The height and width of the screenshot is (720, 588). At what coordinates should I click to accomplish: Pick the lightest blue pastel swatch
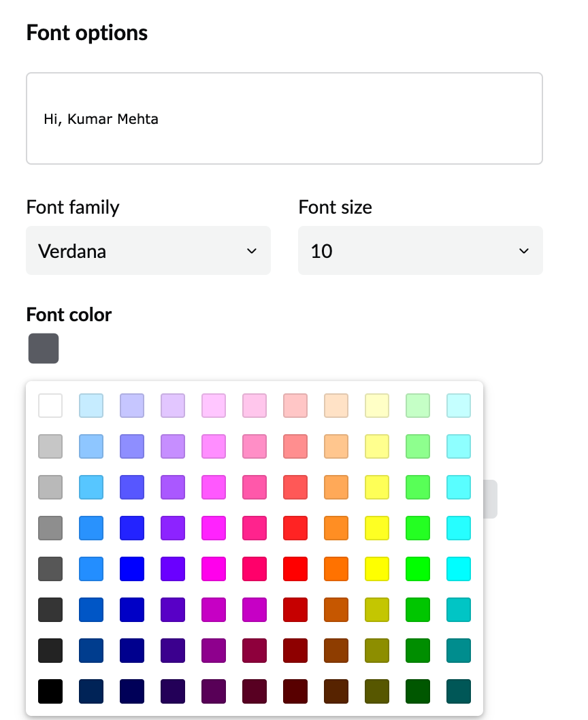pyautogui.click(x=91, y=406)
